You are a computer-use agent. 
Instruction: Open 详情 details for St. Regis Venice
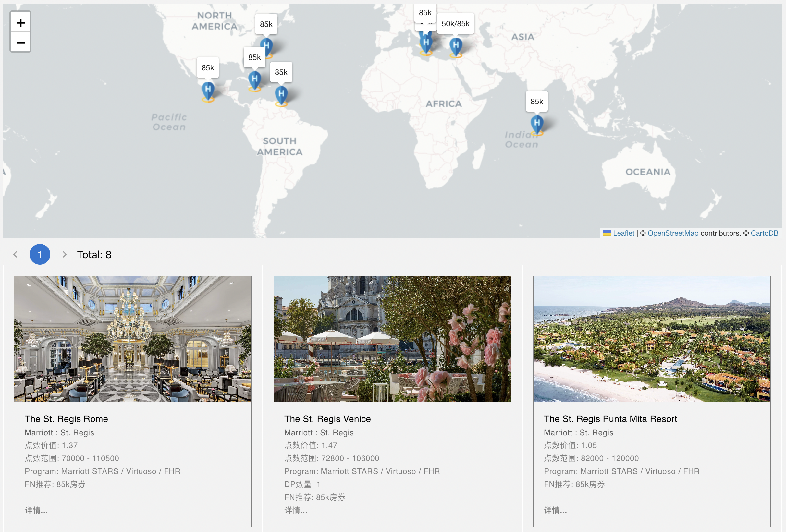tap(296, 510)
